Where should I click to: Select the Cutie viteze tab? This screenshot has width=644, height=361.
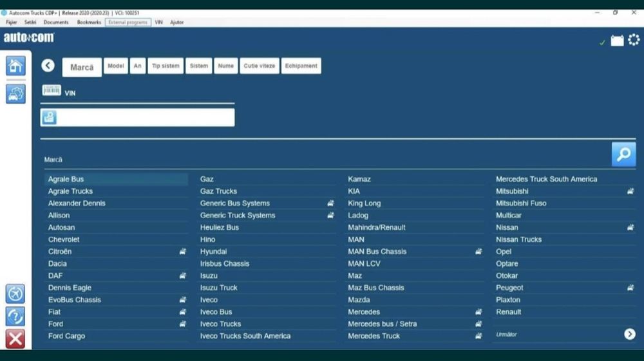coord(259,66)
